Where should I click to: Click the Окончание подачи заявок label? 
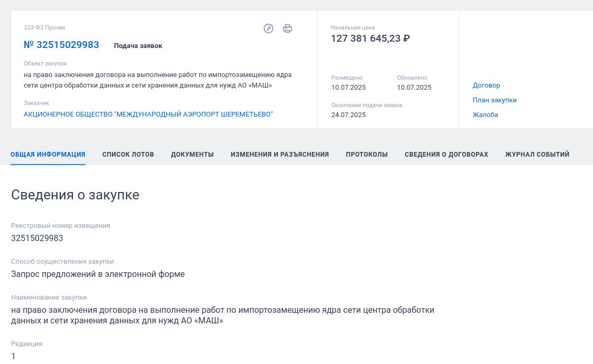(367, 105)
